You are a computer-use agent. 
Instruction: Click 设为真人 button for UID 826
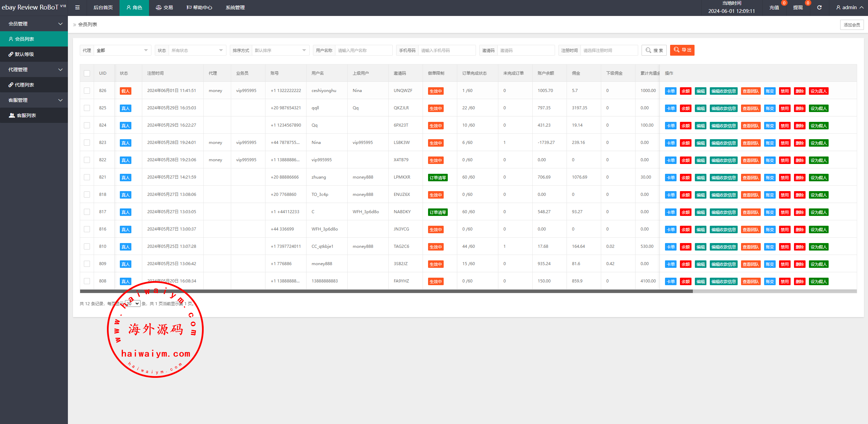tap(818, 91)
